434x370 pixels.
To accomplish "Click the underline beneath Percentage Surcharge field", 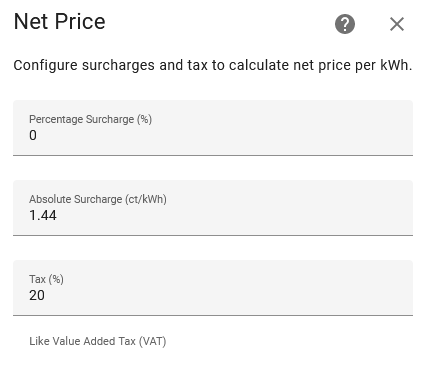I will coord(213,155).
